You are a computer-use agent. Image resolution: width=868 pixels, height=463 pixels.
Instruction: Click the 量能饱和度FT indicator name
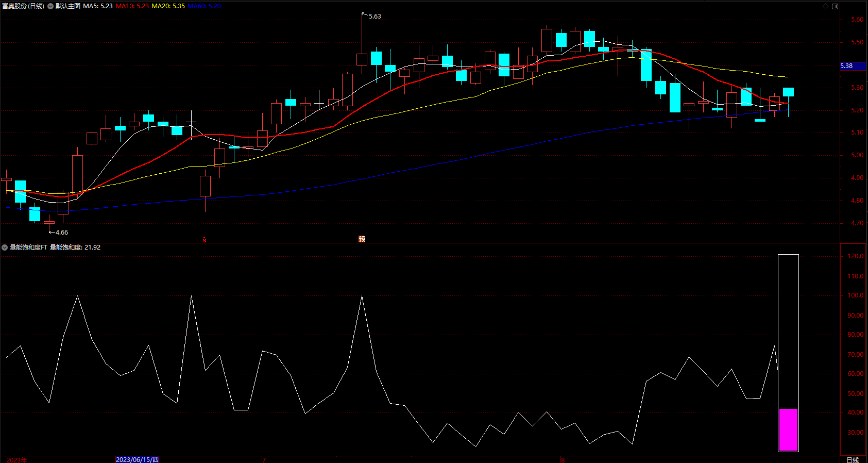click(28, 247)
